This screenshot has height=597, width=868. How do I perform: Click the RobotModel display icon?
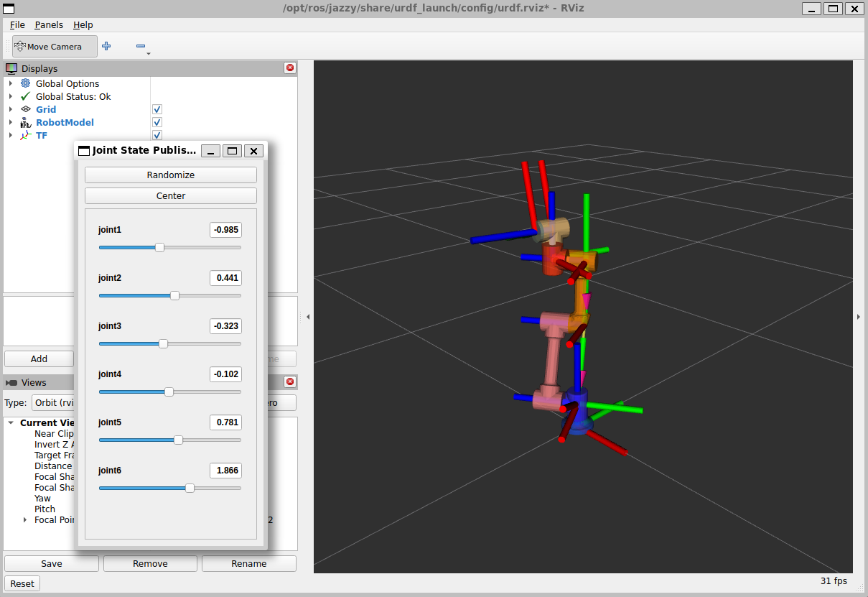pos(26,122)
